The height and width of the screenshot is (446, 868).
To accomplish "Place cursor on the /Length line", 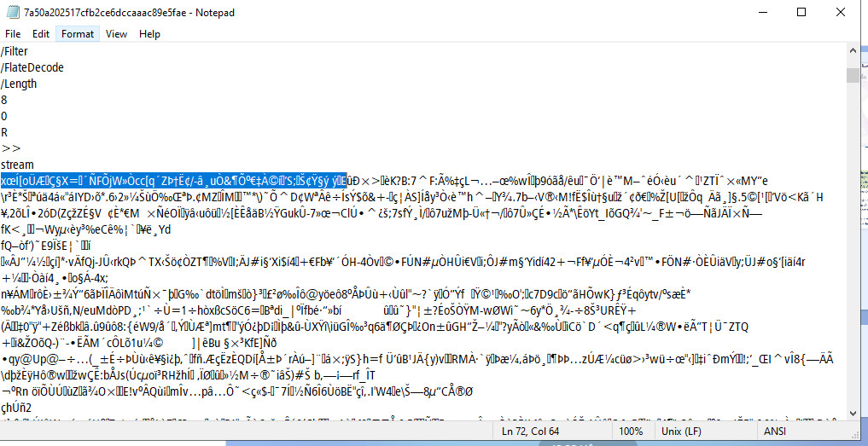I will click(19, 84).
